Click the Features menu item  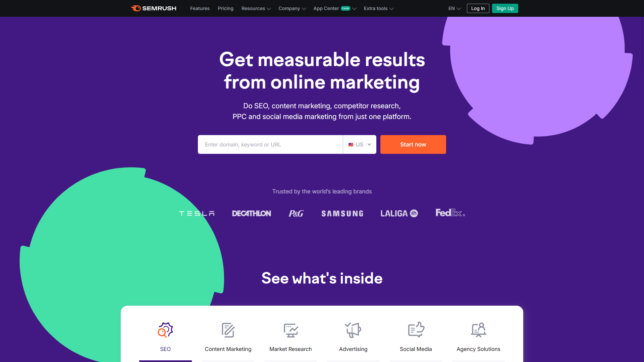(x=200, y=8)
